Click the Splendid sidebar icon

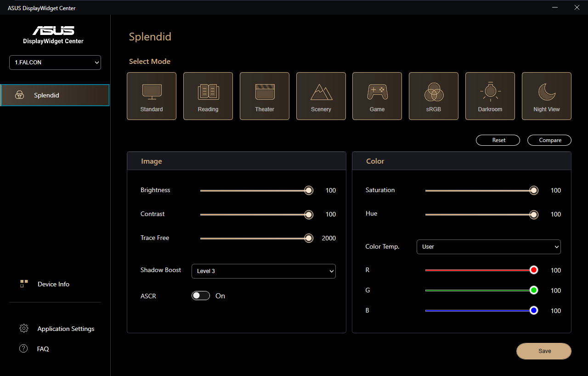pos(19,95)
